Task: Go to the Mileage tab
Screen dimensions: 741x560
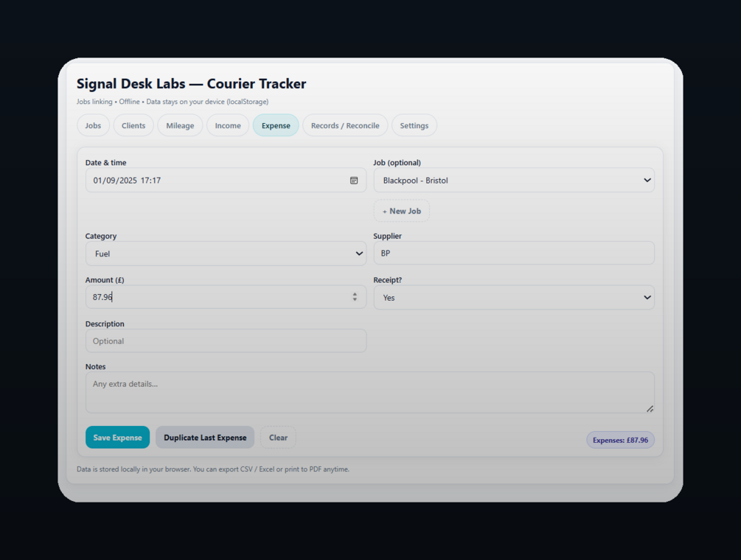Action: click(180, 126)
